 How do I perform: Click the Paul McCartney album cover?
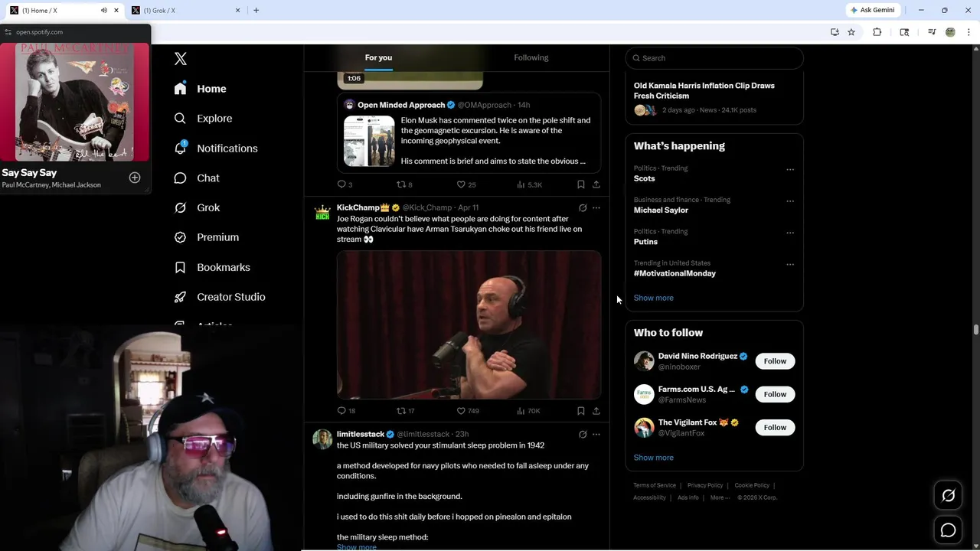pos(76,102)
